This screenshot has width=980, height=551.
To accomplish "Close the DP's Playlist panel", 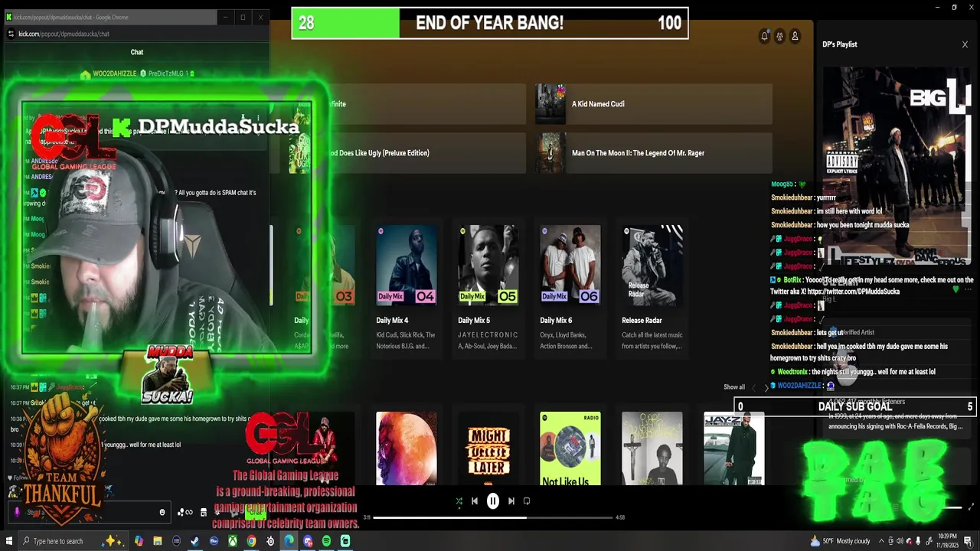I will pyautogui.click(x=965, y=44).
